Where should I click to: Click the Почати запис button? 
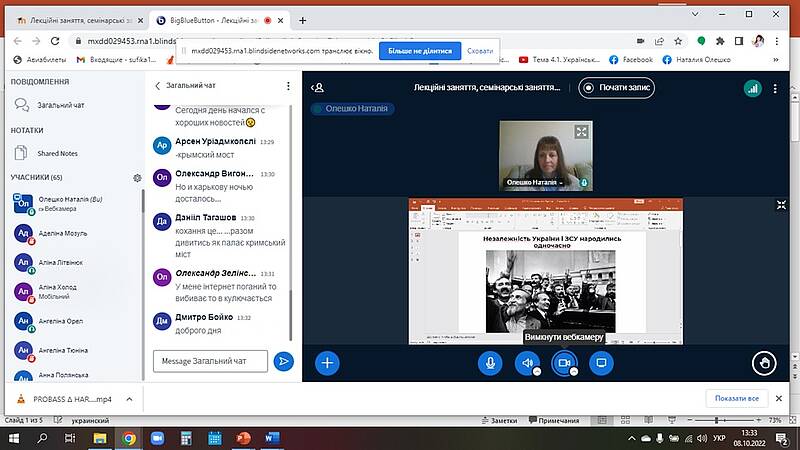[617, 88]
